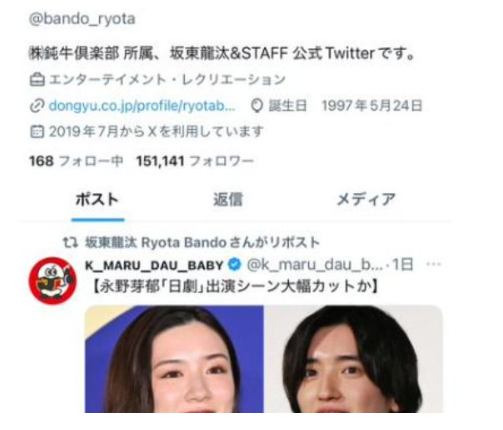The image size is (503, 430).
Task: Switch to the 返信 tab
Action: (228, 200)
